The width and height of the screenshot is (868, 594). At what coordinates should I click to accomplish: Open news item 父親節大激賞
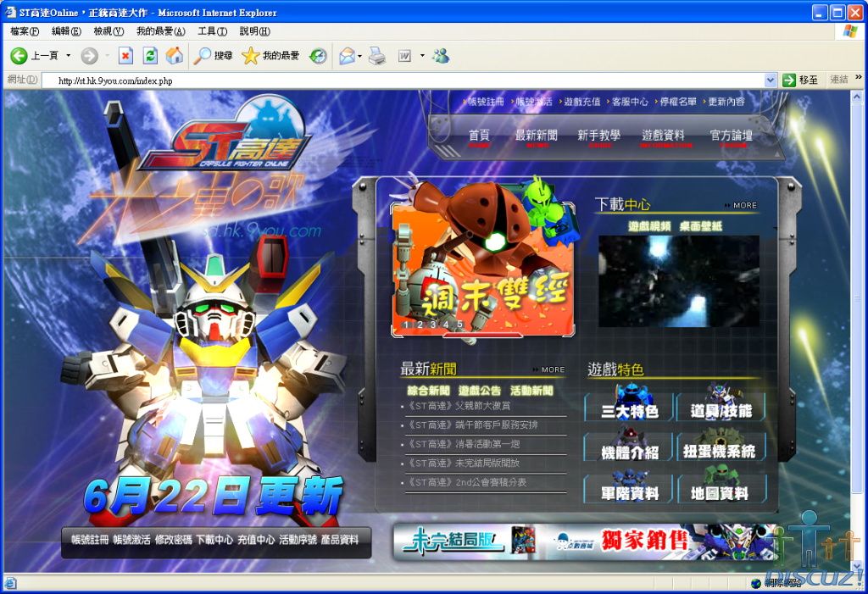[x=459, y=406]
